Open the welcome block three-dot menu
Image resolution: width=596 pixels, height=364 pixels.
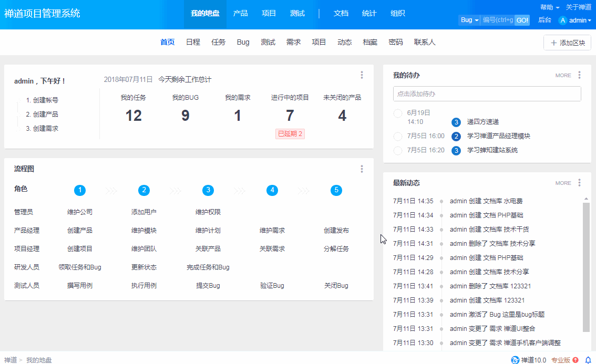tap(362, 75)
